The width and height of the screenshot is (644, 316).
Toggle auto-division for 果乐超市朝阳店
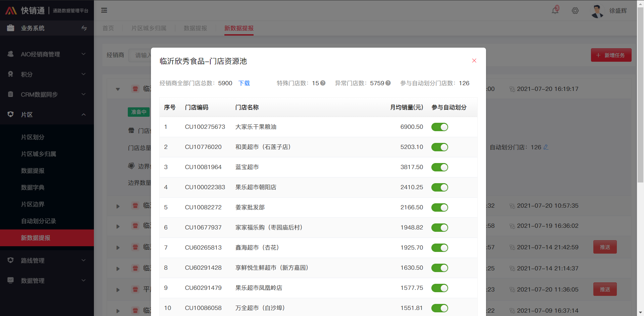click(x=440, y=188)
